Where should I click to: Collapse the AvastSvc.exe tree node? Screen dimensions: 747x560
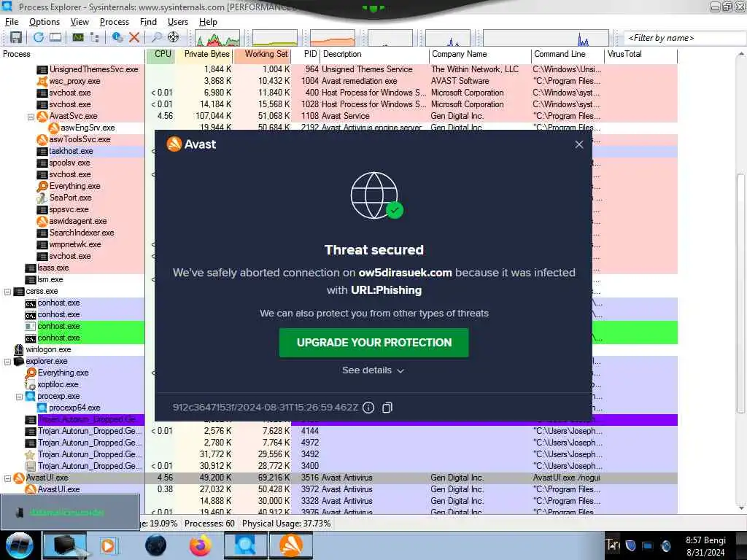(x=31, y=117)
